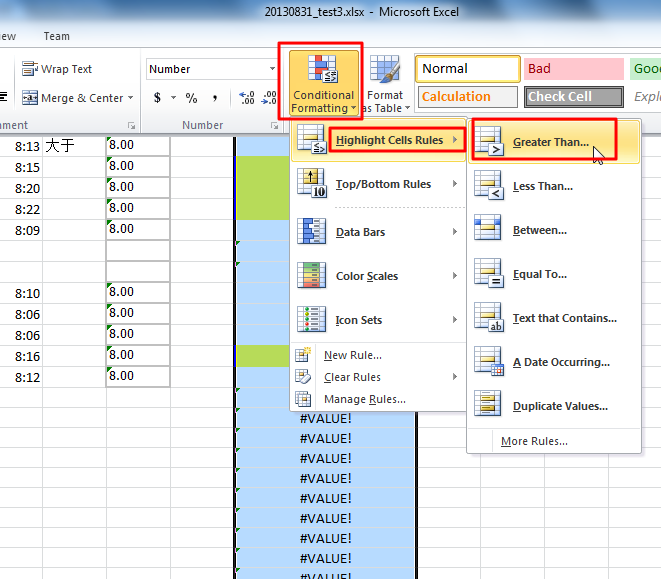The image size is (661, 579).
Task: Click the Icon Sets icon
Action: [x=311, y=319]
